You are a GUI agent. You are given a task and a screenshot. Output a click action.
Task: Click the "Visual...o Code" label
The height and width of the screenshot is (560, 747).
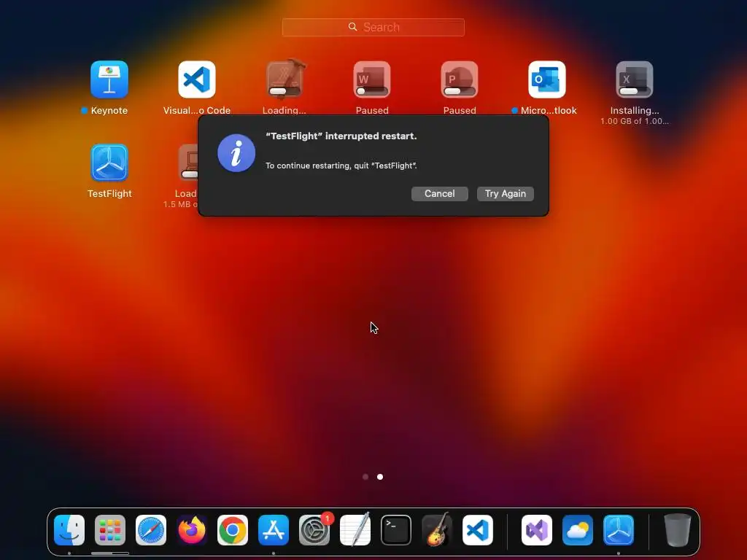coord(197,111)
